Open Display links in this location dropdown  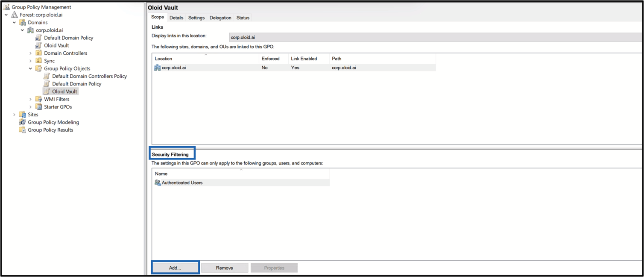[x=436, y=37]
